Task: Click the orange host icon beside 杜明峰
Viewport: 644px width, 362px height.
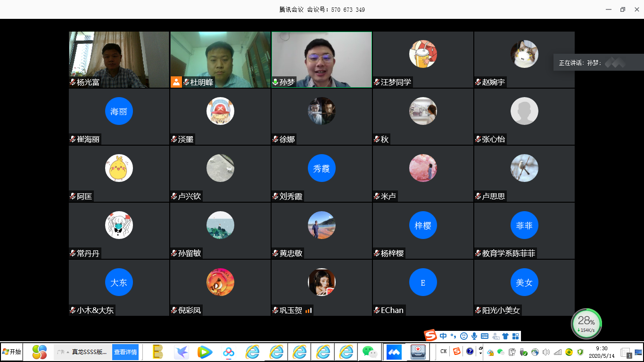Action: 176,82
